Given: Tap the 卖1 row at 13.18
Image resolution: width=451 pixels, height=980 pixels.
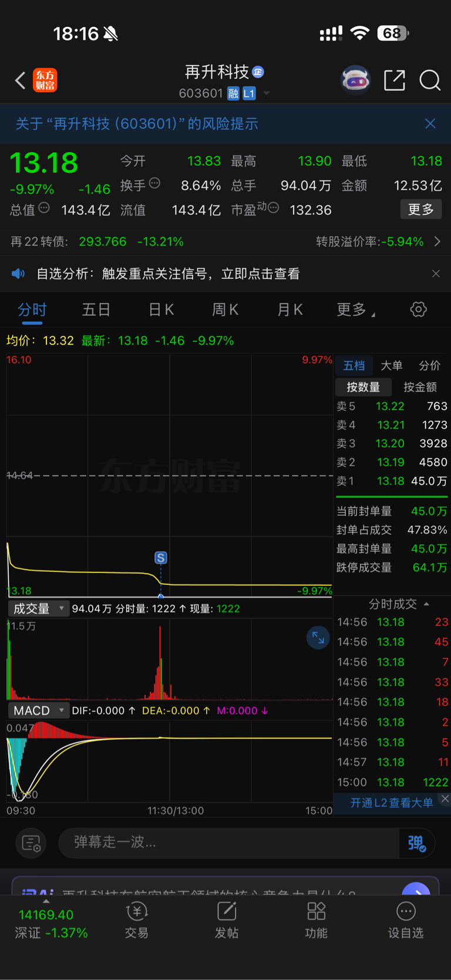Looking at the screenshot, I should pos(392,481).
